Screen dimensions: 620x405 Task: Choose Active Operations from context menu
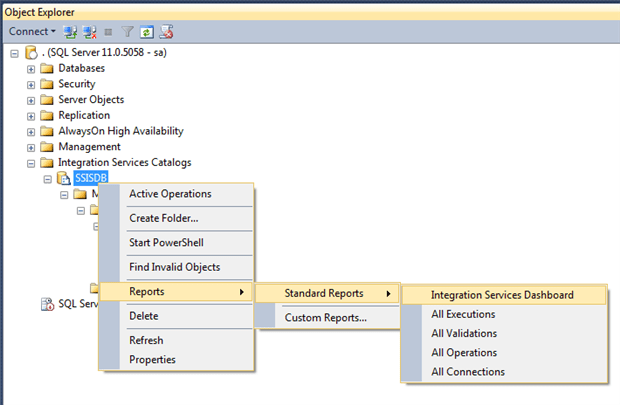176,194
